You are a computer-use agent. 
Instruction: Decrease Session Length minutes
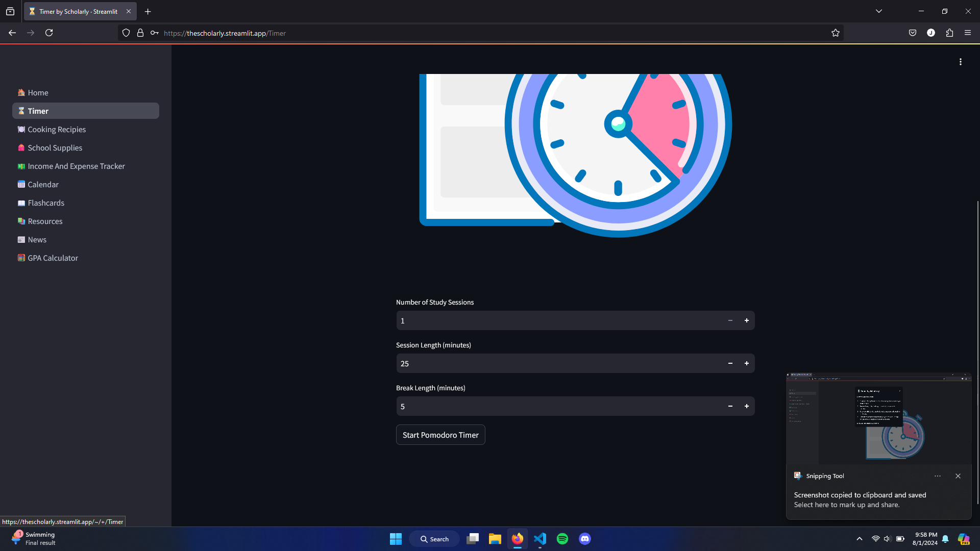[x=730, y=364]
